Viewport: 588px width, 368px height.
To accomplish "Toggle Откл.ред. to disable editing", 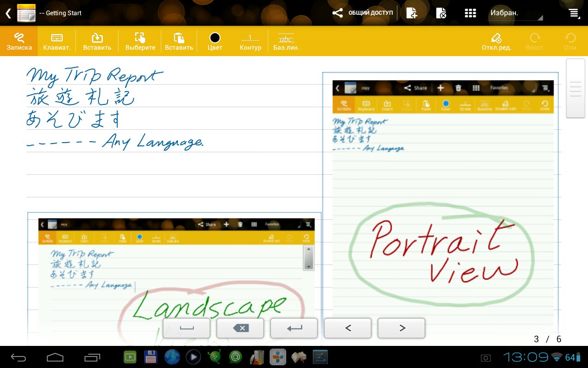I will pos(496,41).
